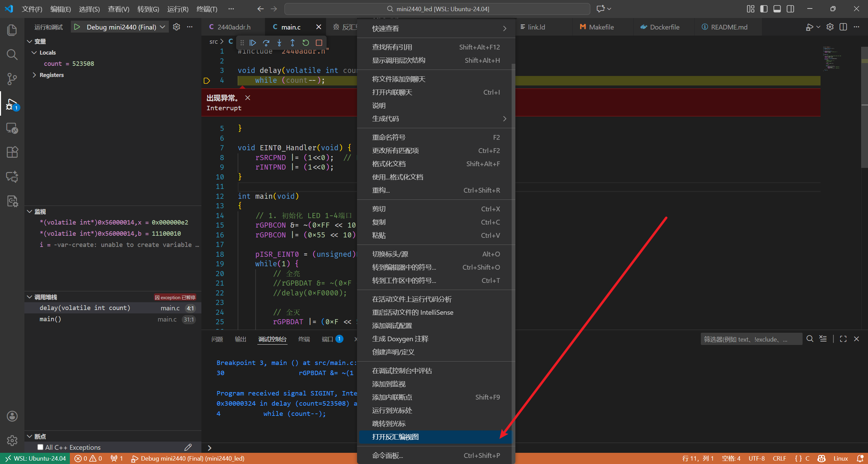Enable All C++ Exceptions breakpoint checkbox

point(40,447)
